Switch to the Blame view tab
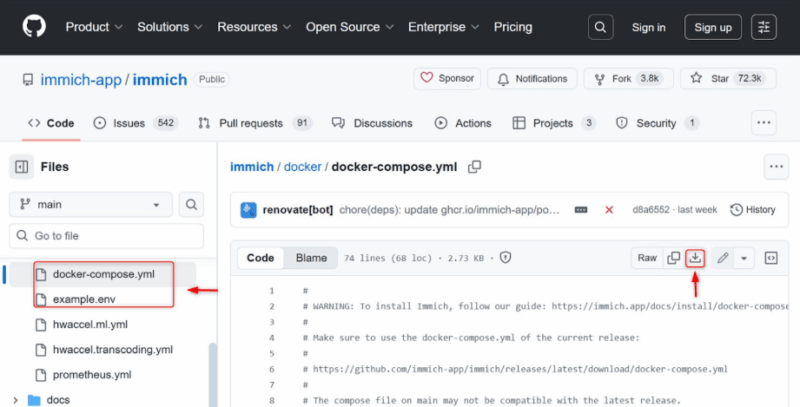 pyautogui.click(x=311, y=258)
